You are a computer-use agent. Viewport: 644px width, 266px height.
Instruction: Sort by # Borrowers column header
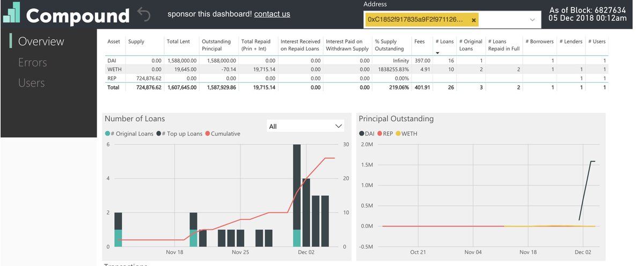[539, 41]
